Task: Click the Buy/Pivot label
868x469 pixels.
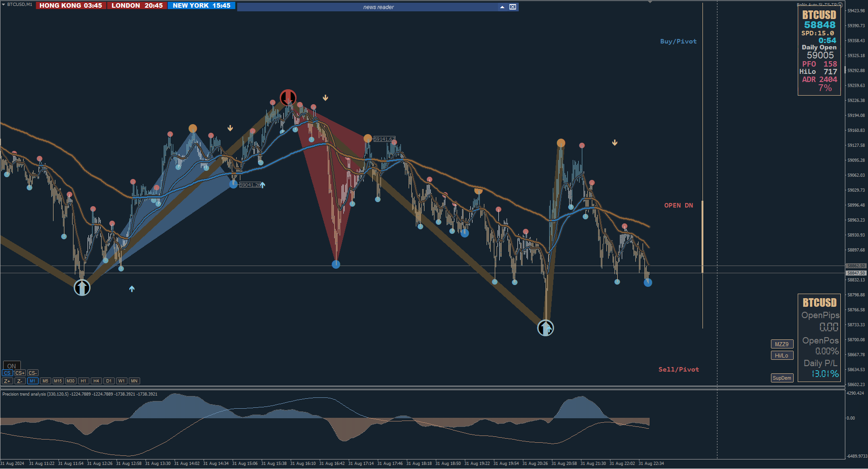Action: 678,41
